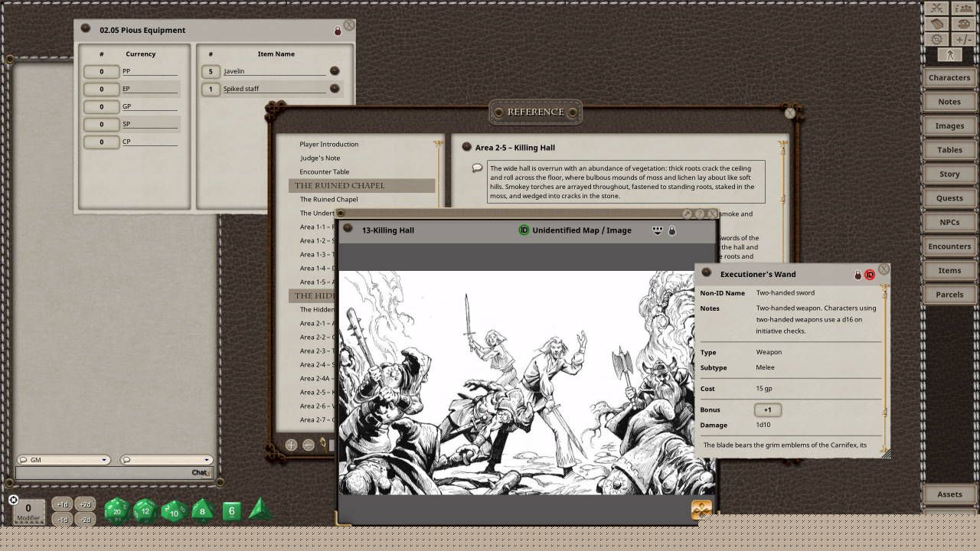
Task: Click the +1 Bonus field on Executioner's Wand
Action: [x=768, y=409]
